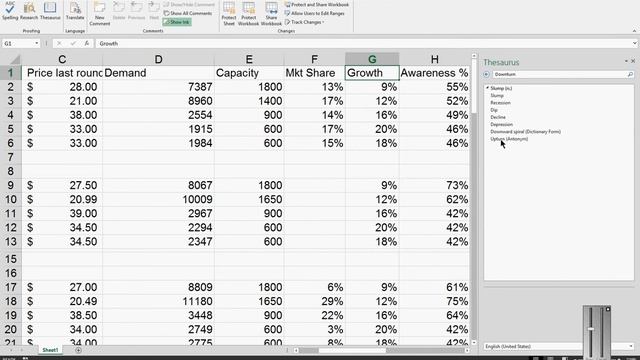Click the Thesaurus ribbon button
The width and height of the screenshot is (640, 360).
pyautogui.click(x=50, y=11)
